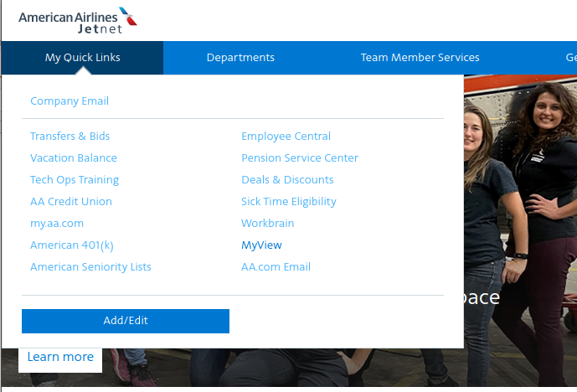Go to Transfers & Bids
The width and height of the screenshot is (577, 392).
click(70, 137)
